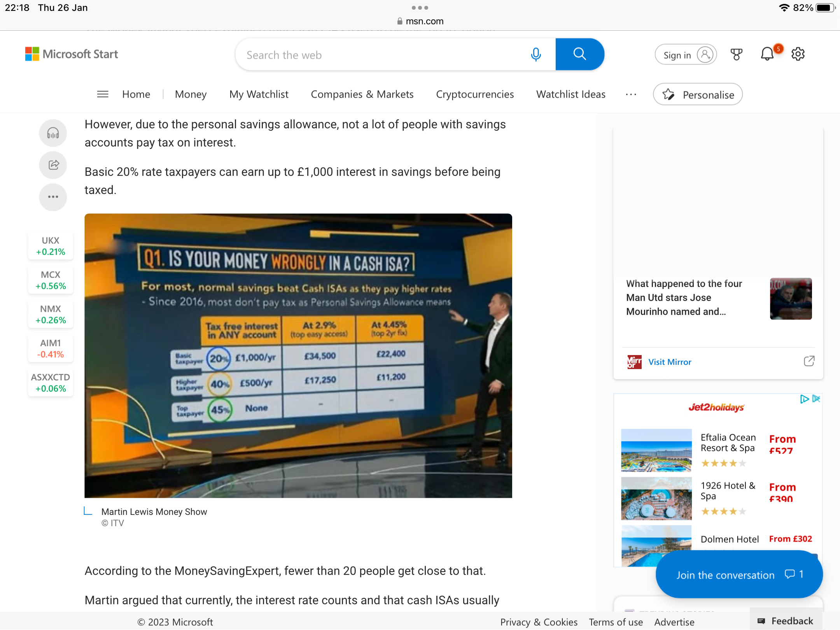Open the Martin Lewis Money Show image

point(298,355)
